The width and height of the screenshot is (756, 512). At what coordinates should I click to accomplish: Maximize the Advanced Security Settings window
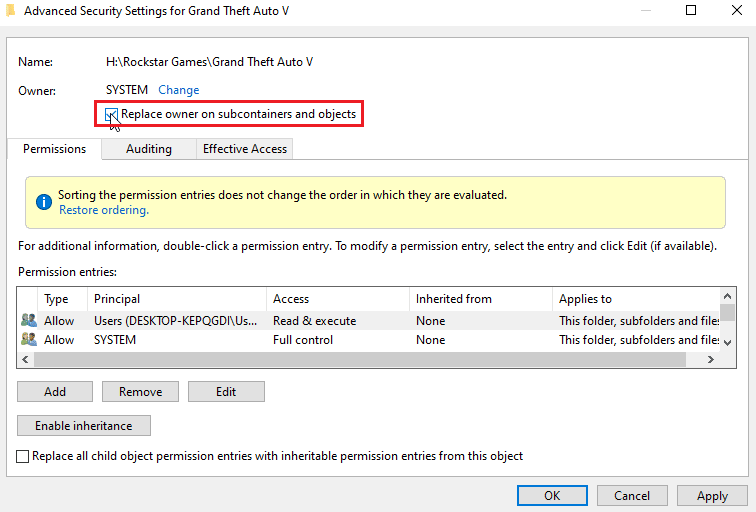pyautogui.click(x=691, y=11)
